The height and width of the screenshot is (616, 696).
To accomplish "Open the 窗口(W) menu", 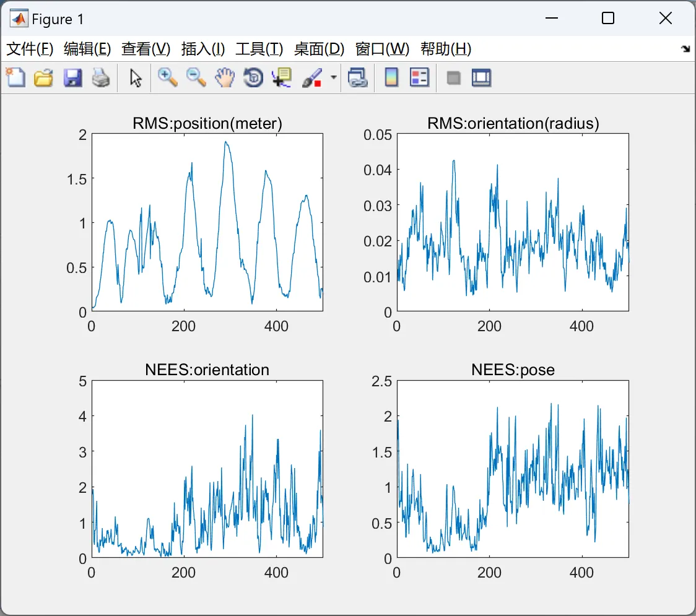I will pos(382,49).
